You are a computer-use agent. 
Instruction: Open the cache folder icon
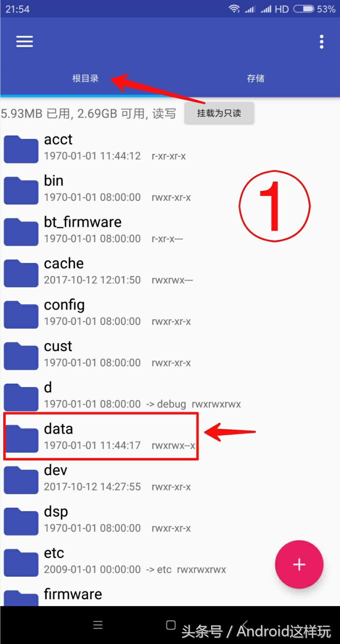point(21,273)
